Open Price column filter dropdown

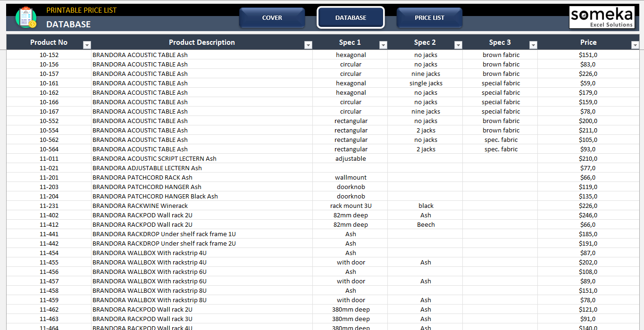point(635,45)
